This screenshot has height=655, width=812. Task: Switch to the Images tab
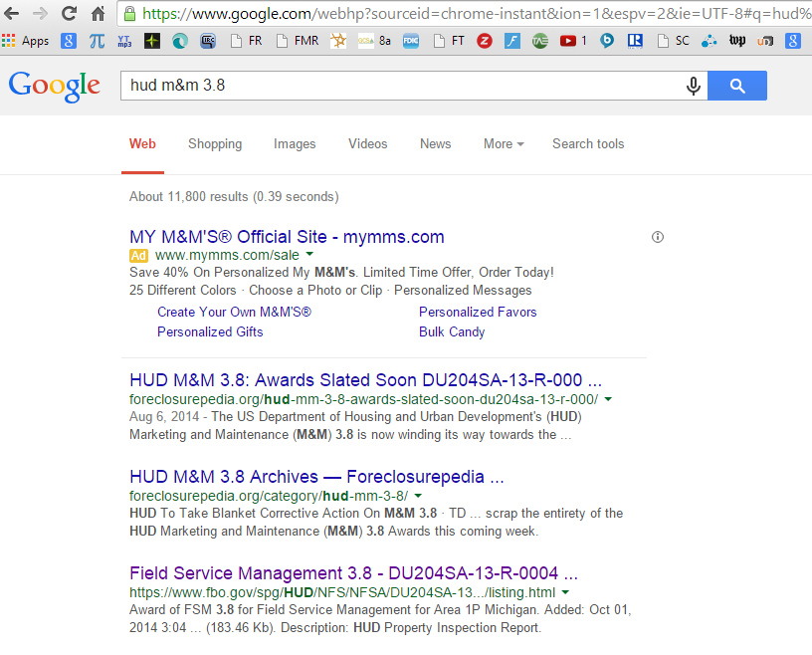point(295,144)
